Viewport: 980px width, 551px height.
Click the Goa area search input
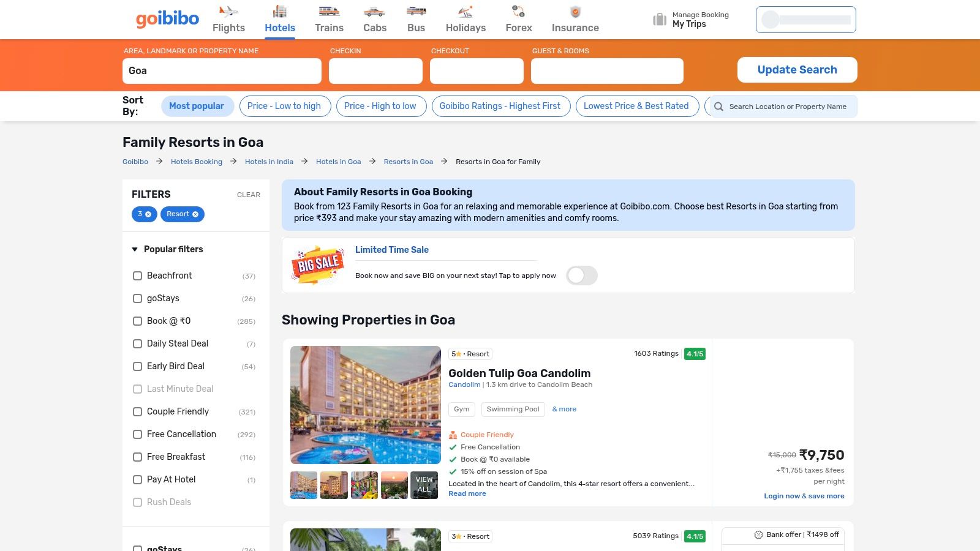[x=222, y=71]
